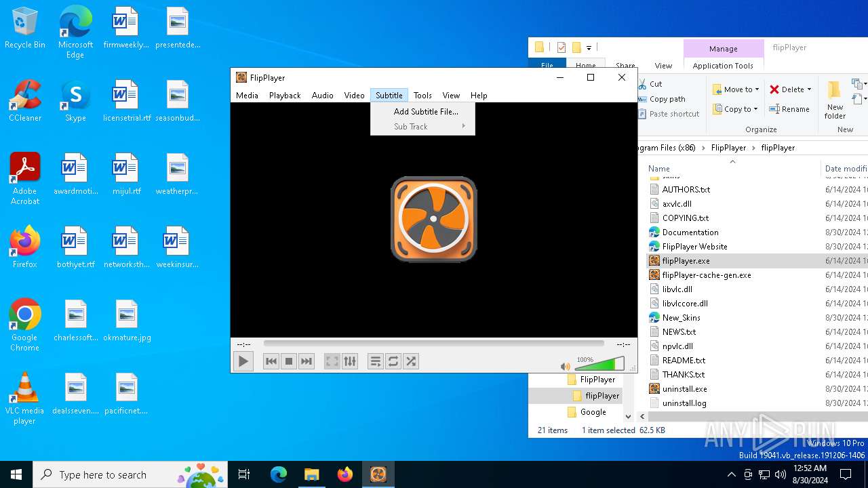Screen dimensions: 868x488
Task: Open the Video menu
Action: click(354, 96)
